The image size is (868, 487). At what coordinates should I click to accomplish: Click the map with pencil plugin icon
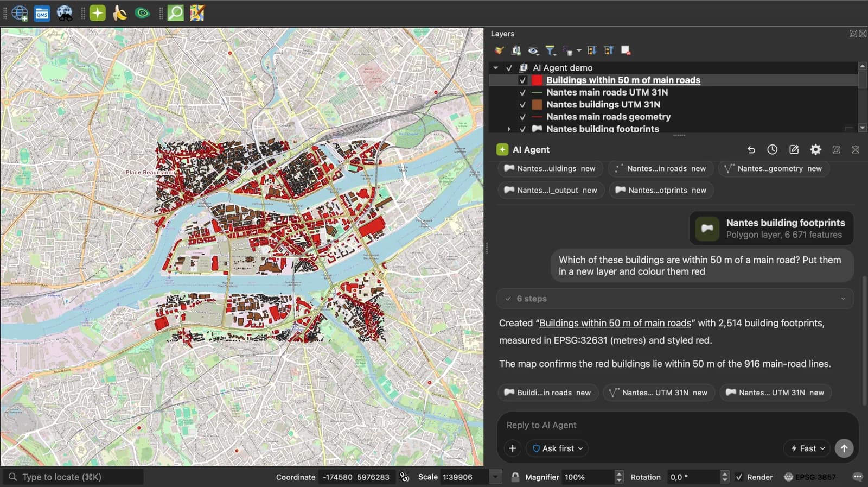(x=197, y=13)
